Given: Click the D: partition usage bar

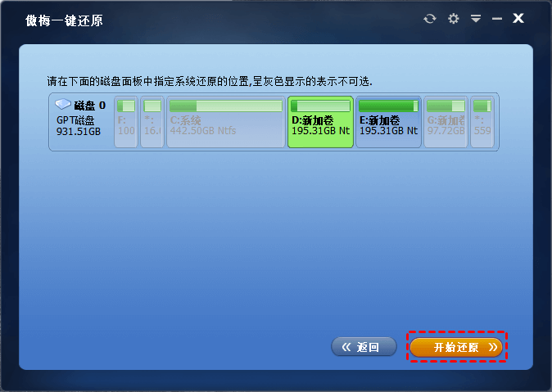Looking at the screenshot, I should (x=320, y=106).
